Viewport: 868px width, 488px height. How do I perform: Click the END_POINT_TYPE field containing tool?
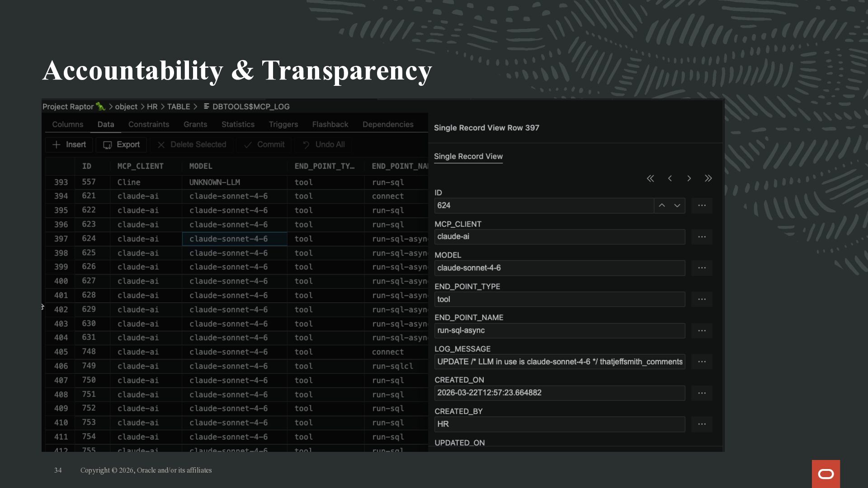click(560, 299)
